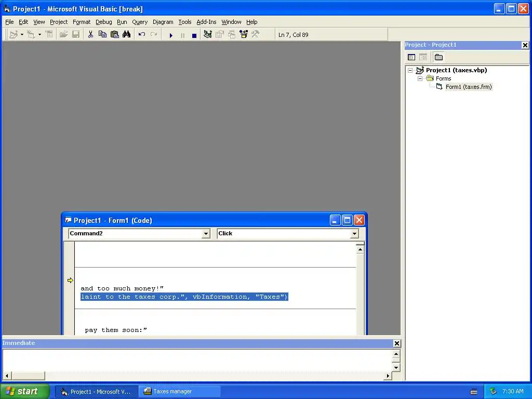Click the Immediate window horizontal scroll thumb
532x399 pixels.
coord(28,376)
